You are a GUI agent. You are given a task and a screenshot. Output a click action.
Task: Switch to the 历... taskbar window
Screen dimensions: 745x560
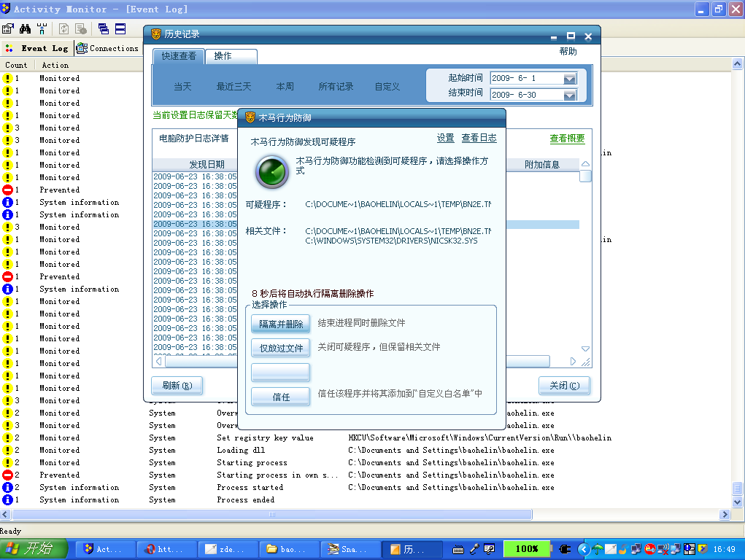(411, 549)
